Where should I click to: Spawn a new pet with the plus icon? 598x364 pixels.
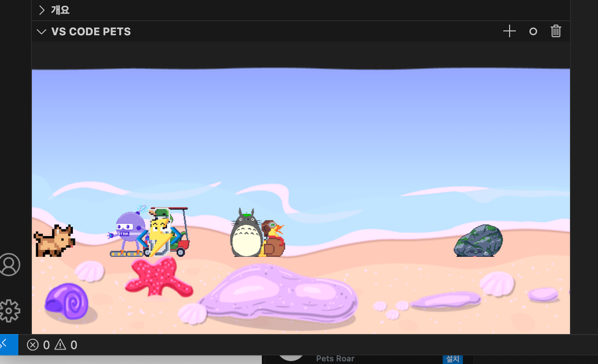tap(510, 31)
